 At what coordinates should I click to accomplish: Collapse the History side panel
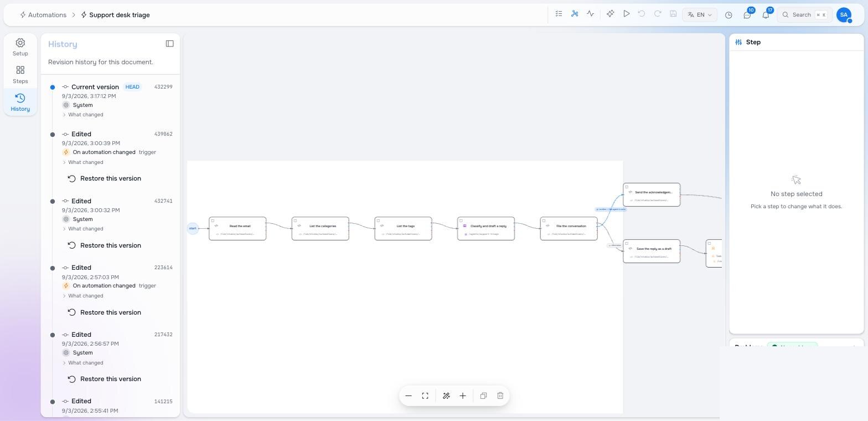coord(170,44)
